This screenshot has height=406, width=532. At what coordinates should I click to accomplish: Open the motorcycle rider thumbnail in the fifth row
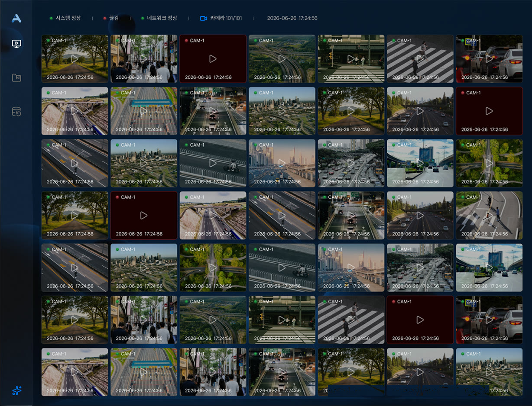coord(282,267)
